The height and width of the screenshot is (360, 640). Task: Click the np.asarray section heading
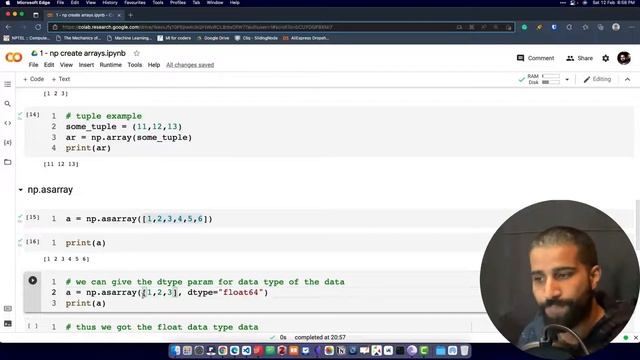(x=50, y=190)
